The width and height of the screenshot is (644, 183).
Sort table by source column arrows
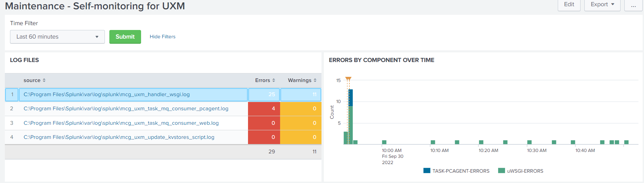pyautogui.click(x=44, y=80)
